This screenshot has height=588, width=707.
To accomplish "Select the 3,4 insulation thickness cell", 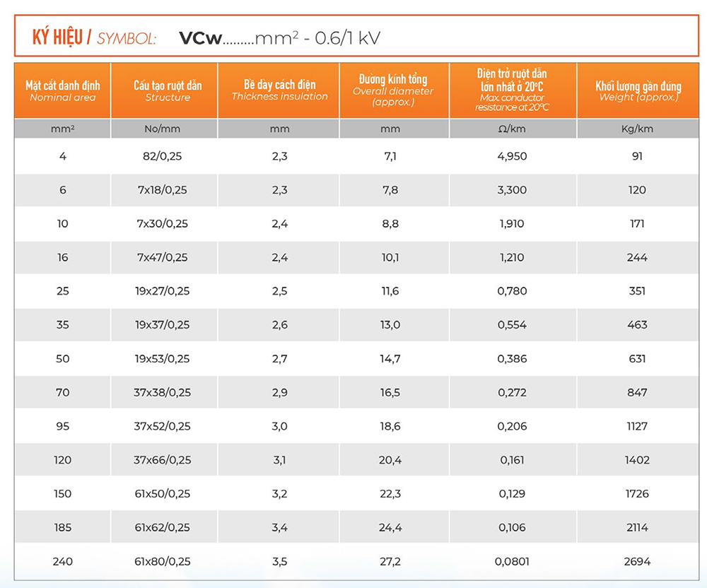I will [280, 527].
